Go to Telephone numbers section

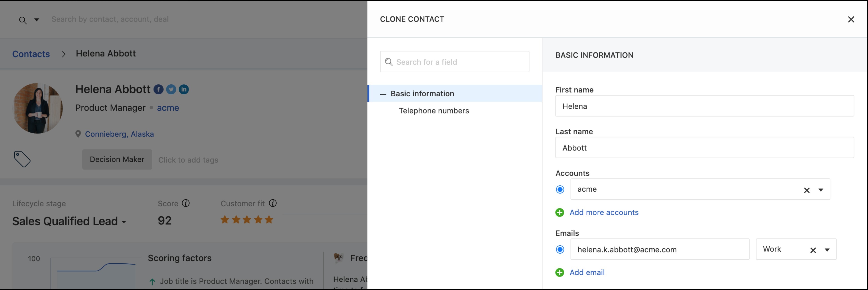434,111
